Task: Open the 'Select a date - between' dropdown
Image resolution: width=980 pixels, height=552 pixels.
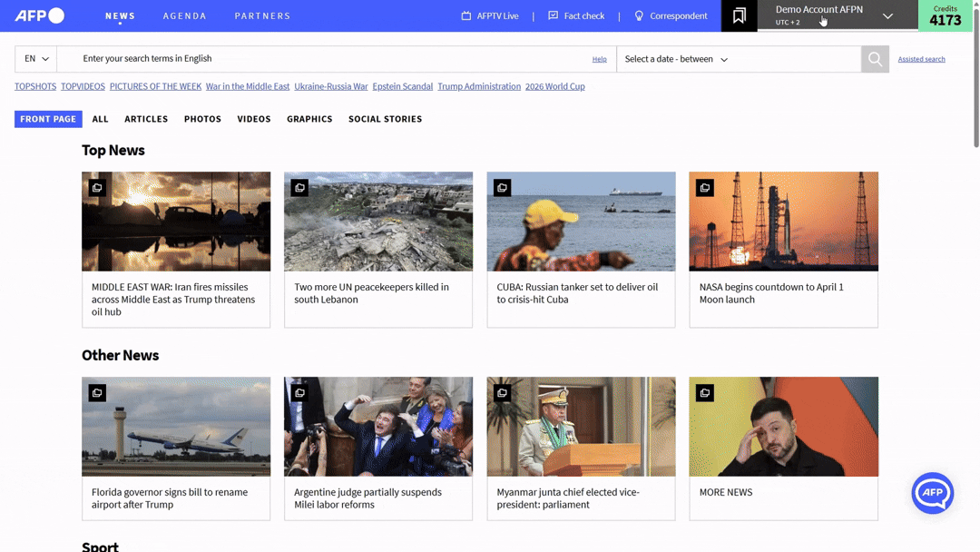Action: pyautogui.click(x=676, y=59)
